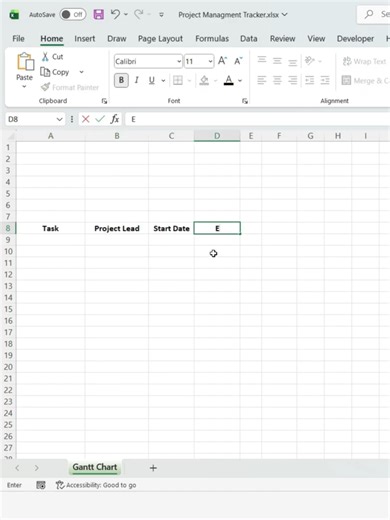Cancel the cell entry with the X
The image size is (390, 520).
coord(86,119)
